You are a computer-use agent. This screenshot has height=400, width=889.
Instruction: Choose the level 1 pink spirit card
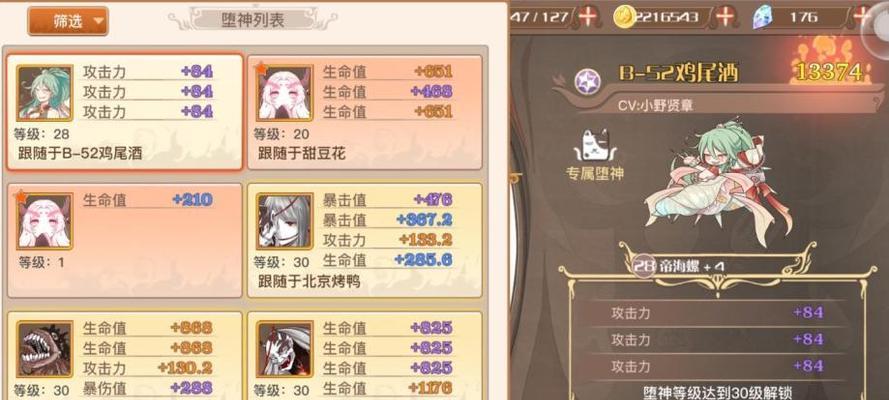point(125,240)
